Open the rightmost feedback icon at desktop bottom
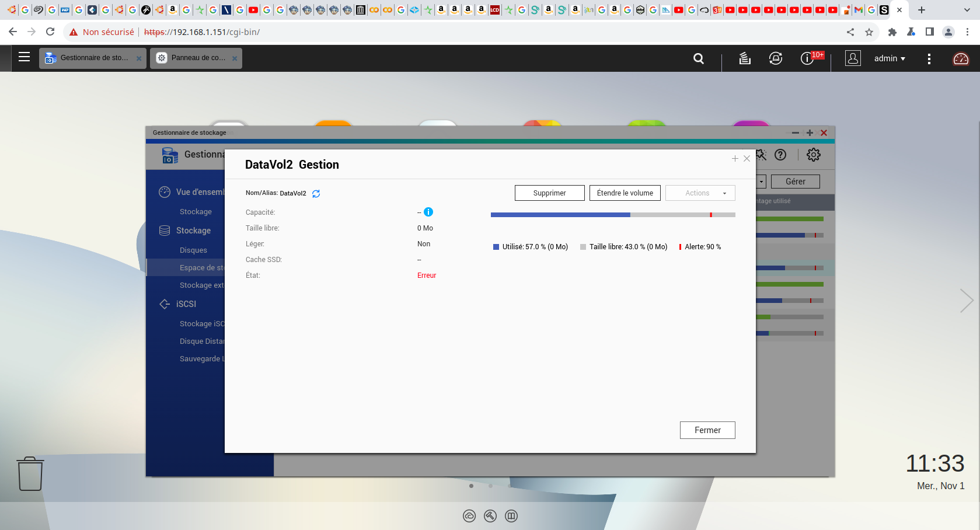Screen dimensions: 980x530 [511, 516]
